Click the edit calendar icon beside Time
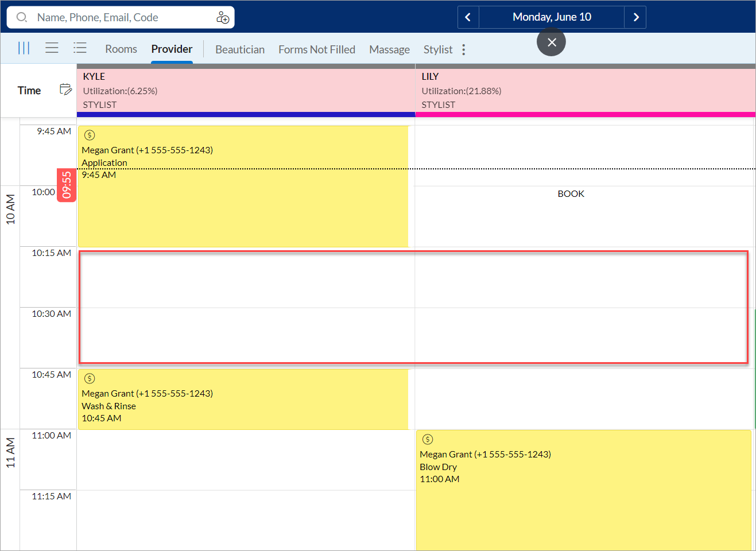Image resolution: width=756 pixels, height=551 pixels. point(65,90)
